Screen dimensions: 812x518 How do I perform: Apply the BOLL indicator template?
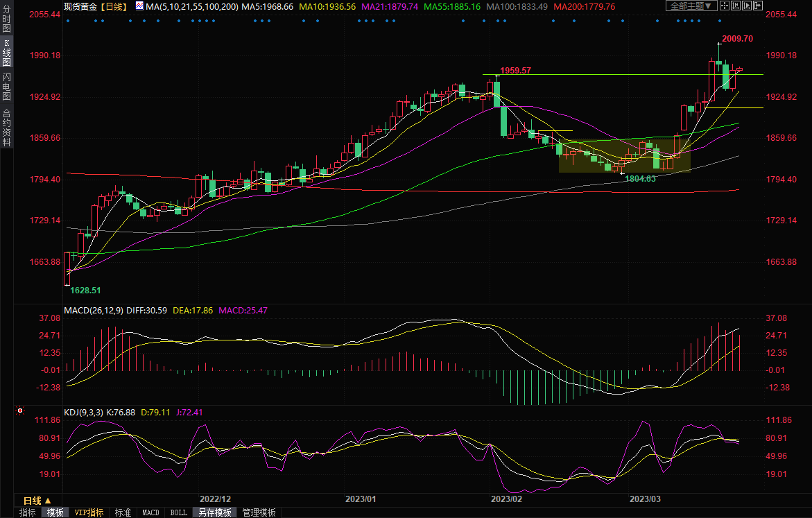pos(178,512)
